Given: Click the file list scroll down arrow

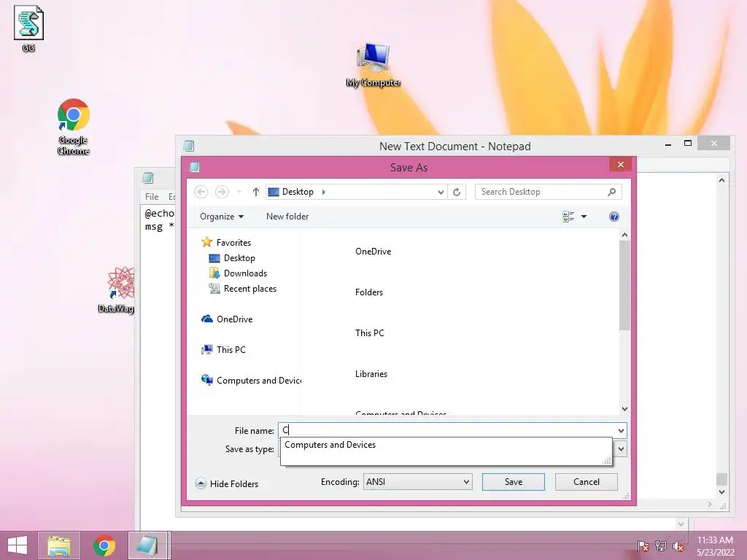Looking at the screenshot, I should point(624,409).
